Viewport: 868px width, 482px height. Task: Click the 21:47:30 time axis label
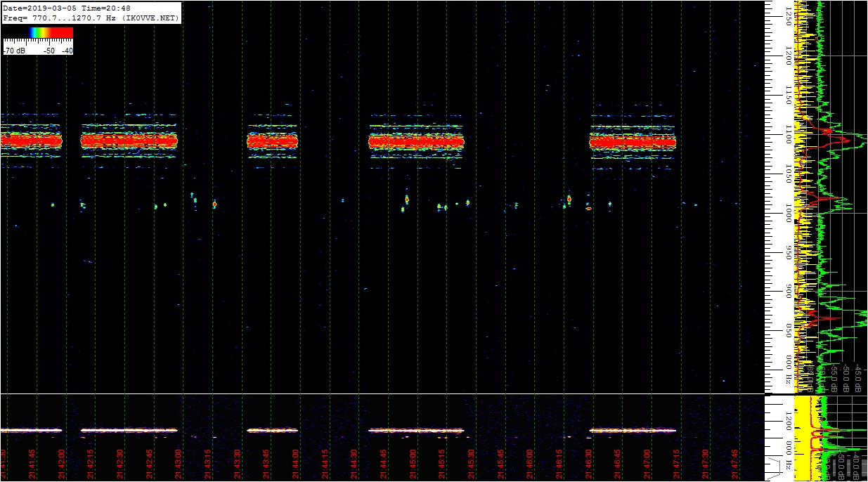tap(705, 462)
